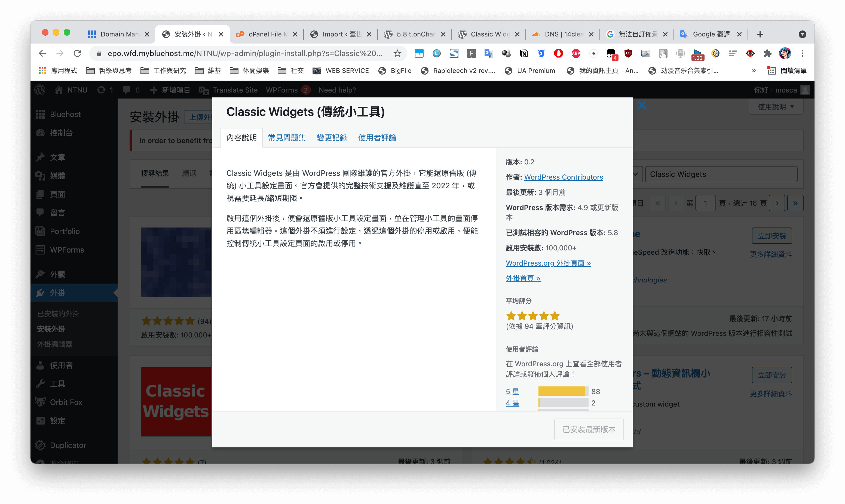The width and height of the screenshot is (845, 504).
Task: Switch to the 常見問題集 tab
Action: pyautogui.click(x=287, y=138)
